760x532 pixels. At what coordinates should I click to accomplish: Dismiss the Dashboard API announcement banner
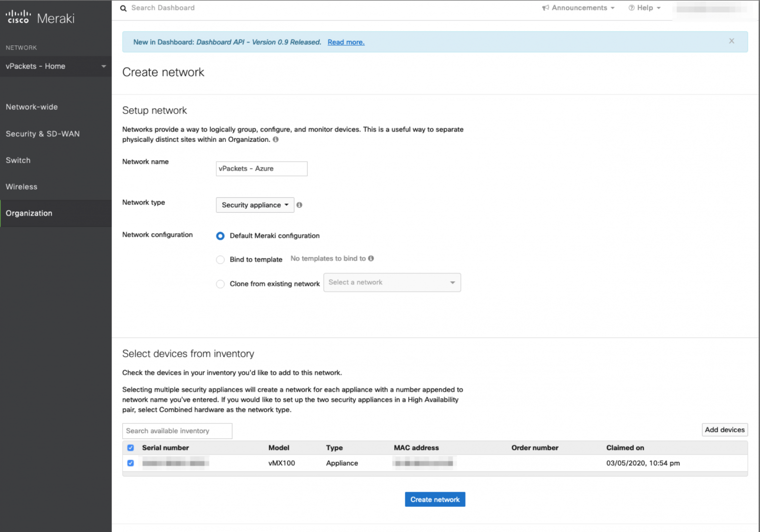[731, 41]
